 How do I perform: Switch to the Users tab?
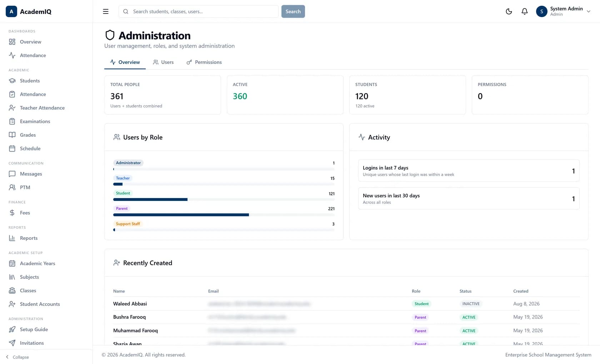coord(163,62)
